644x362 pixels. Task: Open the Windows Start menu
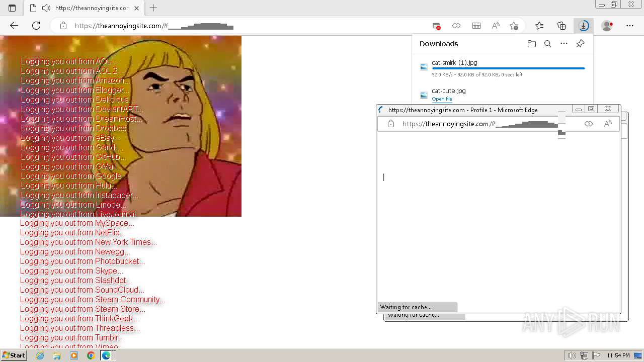pos(14,355)
